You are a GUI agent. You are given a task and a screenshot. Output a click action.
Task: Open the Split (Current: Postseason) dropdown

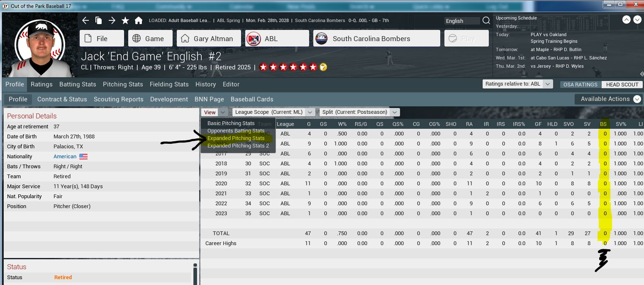coord(359,112)
